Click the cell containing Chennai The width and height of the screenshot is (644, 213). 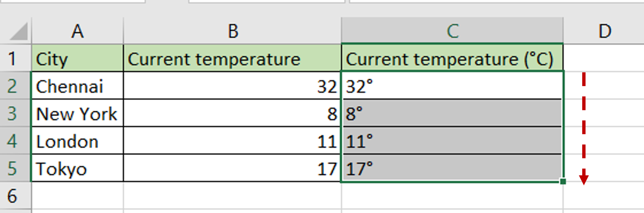tap(77, 86)
